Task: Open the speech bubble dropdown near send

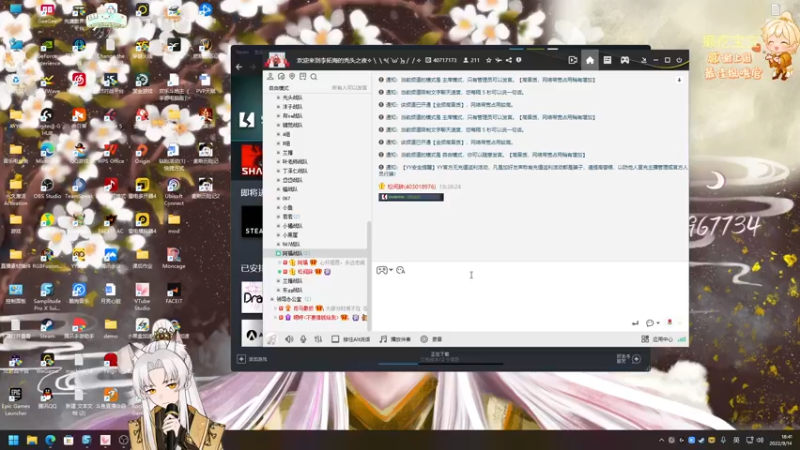Action: click(x=653, y=323)
